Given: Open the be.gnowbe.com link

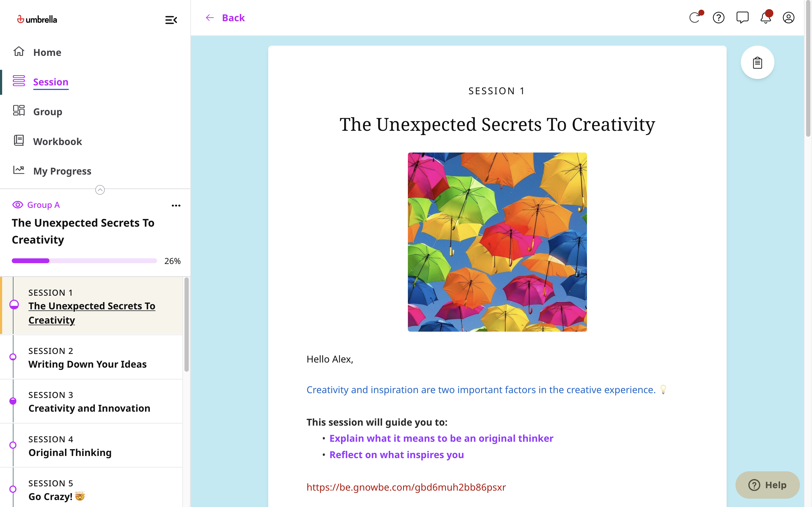Looking at the screenshot, I should [406, 487].
